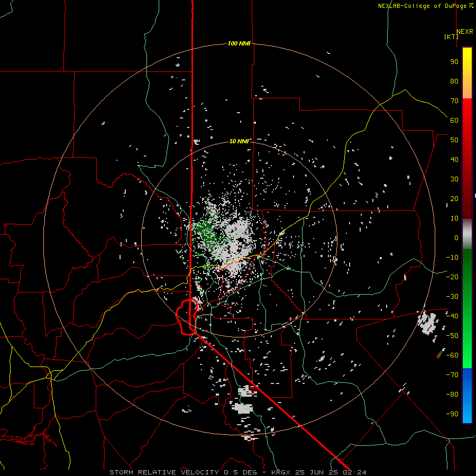Click the [KT] units label
Viewport: 476px width, 476px height.
[x=451, y=36]
